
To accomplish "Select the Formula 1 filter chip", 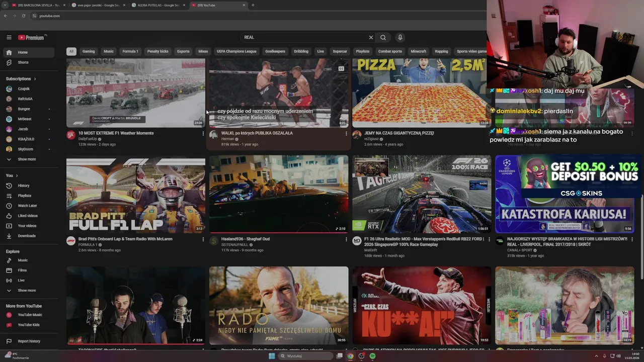I will pos(130,51).
